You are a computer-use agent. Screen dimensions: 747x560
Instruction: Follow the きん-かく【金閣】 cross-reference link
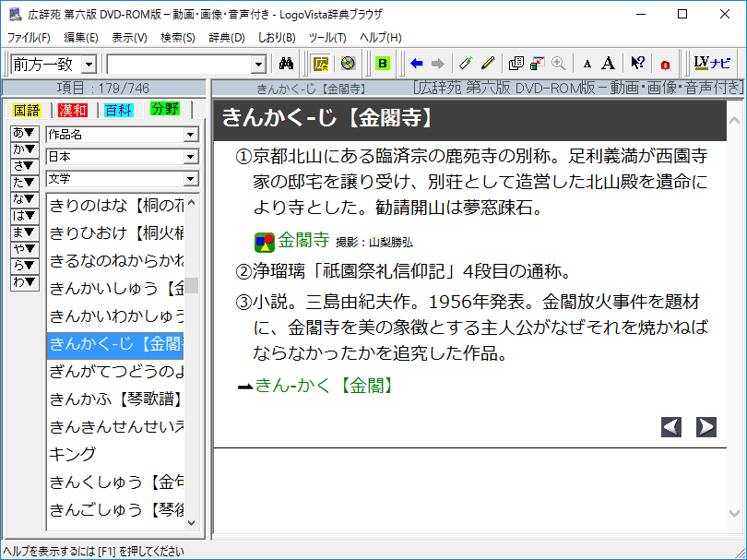(324, 386)
